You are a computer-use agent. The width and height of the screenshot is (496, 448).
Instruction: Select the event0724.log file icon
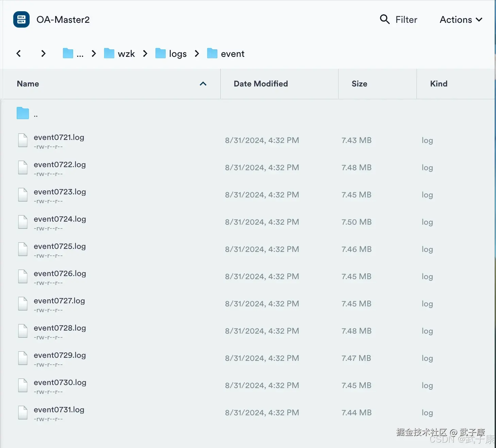(x=23, y=222)
